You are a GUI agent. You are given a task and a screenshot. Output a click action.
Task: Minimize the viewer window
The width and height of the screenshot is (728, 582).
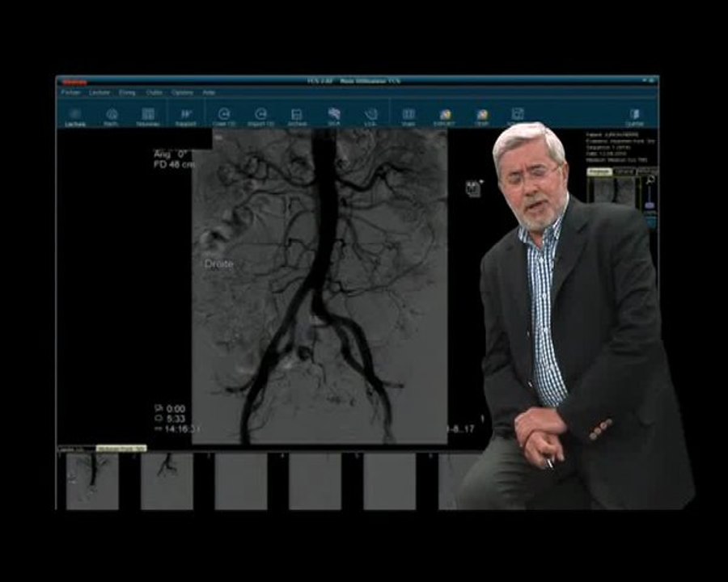pyautogui.click(x=645, y=81)
